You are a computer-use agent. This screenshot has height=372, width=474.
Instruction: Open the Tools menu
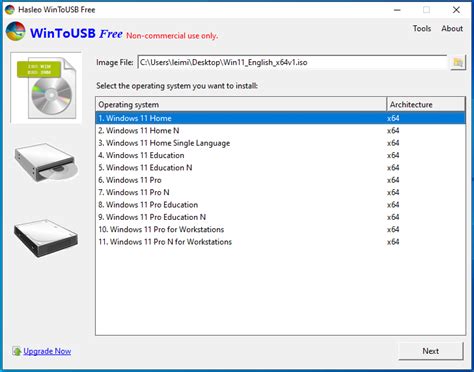(422, 29)
